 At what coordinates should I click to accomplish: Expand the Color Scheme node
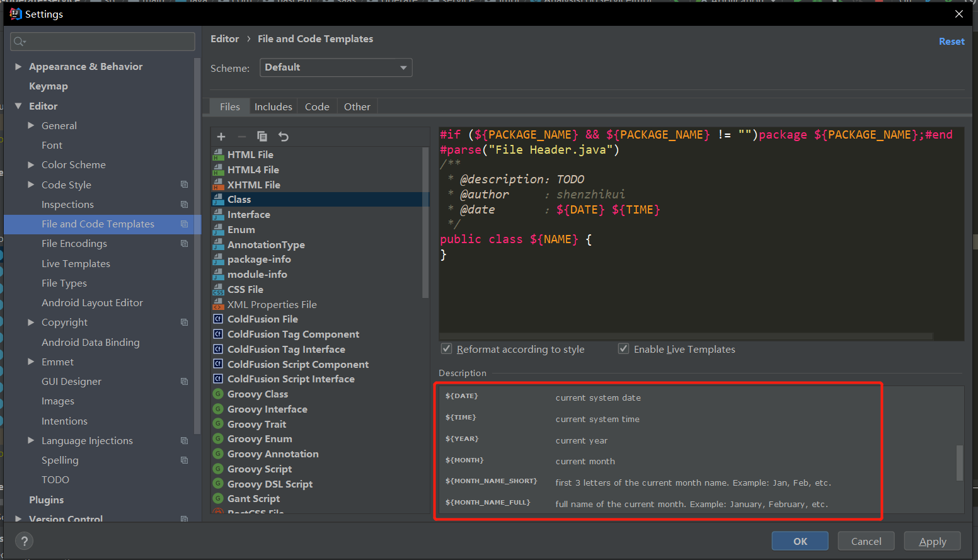tap(31, 164)
